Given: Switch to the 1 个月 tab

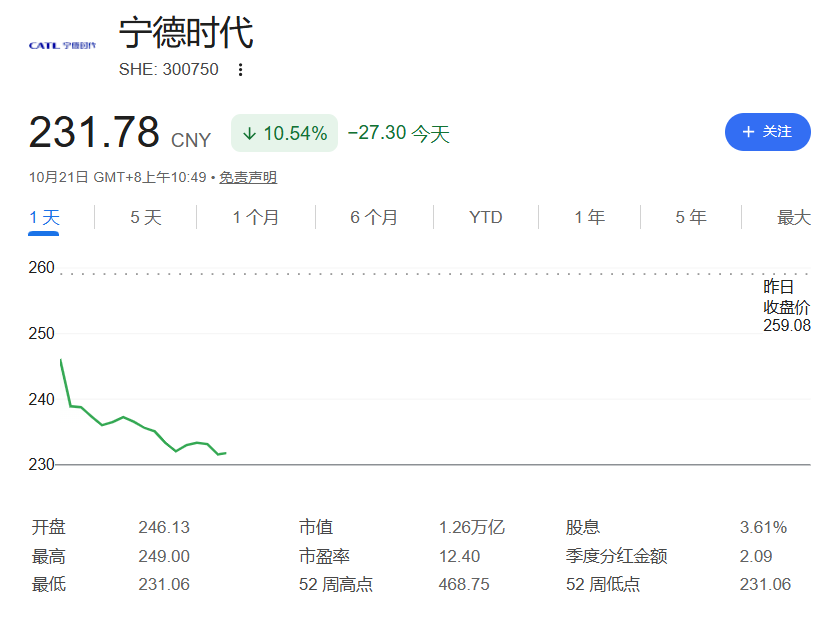Looking at the screenshot, I should [x=255, y=217].
